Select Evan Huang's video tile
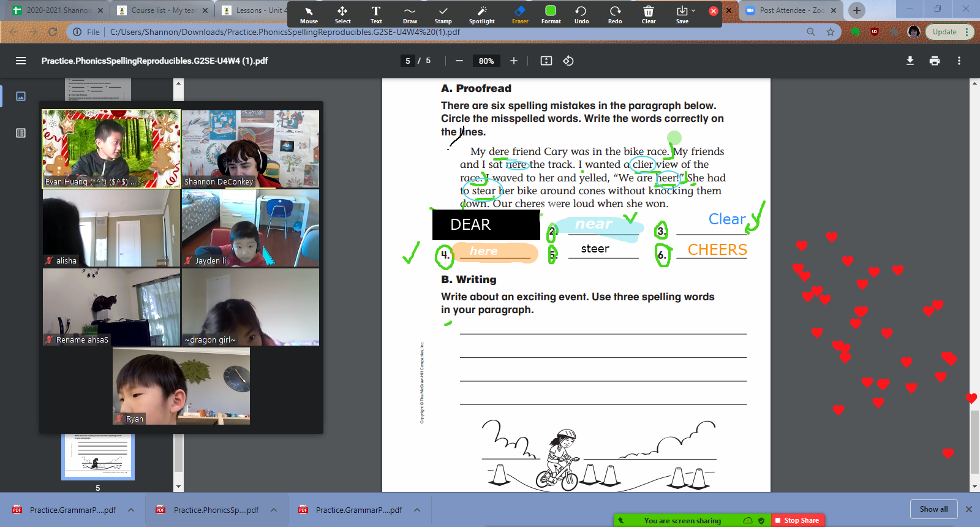Image resolution: width=980 pixels, height=527 pixels. [111, 149]
